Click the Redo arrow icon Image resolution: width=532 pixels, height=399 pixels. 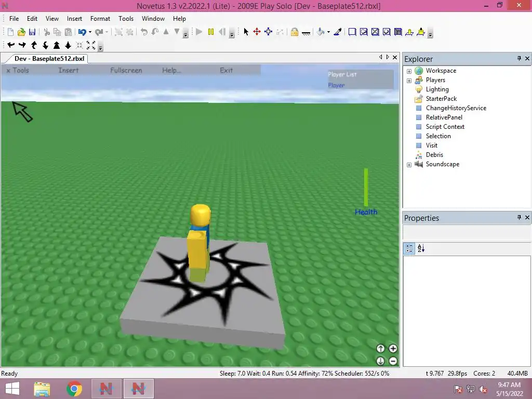click(99, 32)
